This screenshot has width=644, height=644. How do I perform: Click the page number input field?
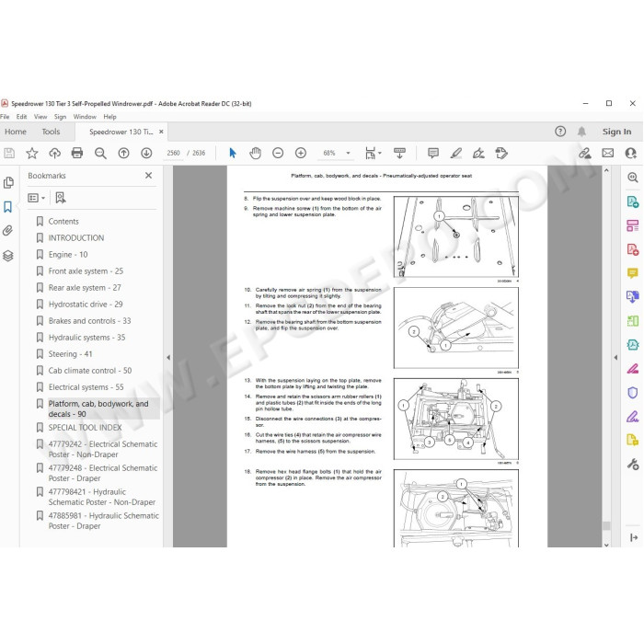[173, 154]
